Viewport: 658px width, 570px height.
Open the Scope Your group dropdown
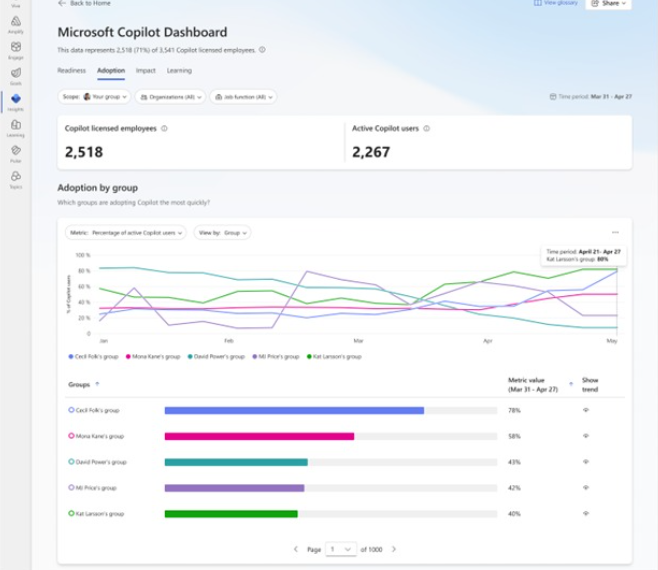pyautogui.click(x=94, y=97)
